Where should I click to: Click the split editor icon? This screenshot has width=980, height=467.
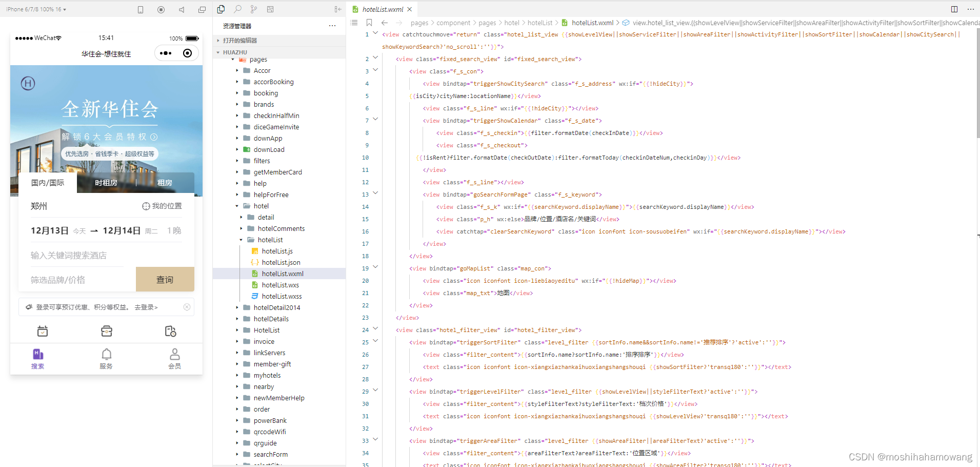click(x=954, y=9)
